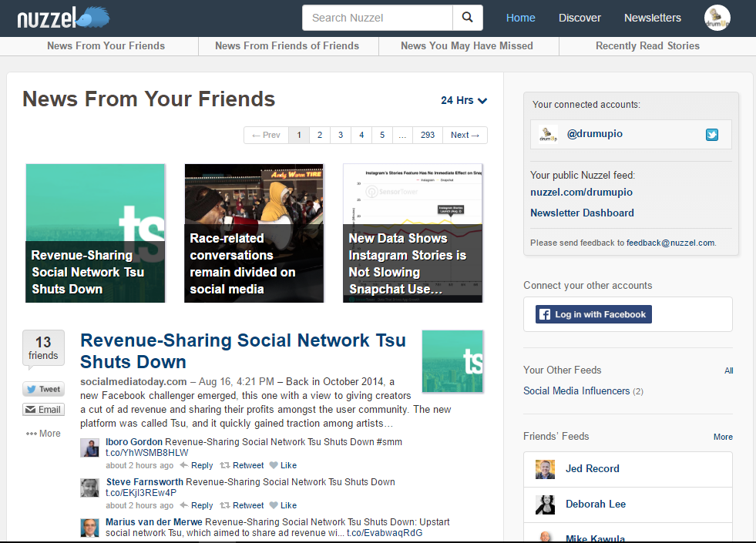
Task: Go to page 4
Action: [361, 135]
